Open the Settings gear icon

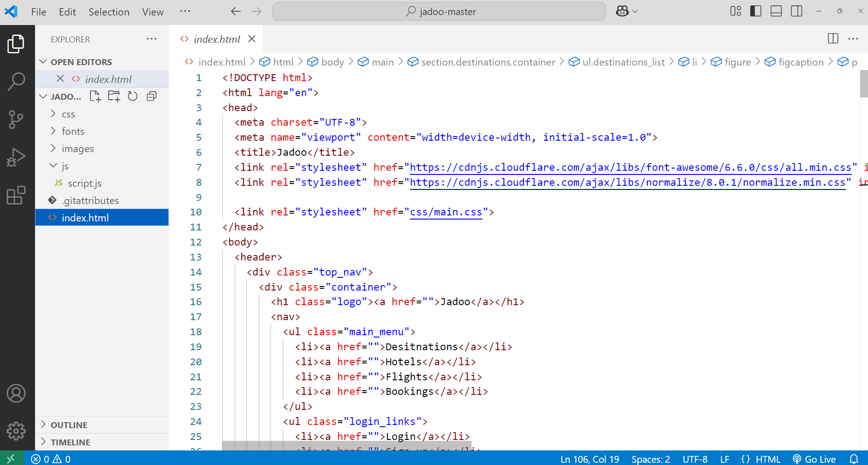pyautogui.click(x=16, y=431)
